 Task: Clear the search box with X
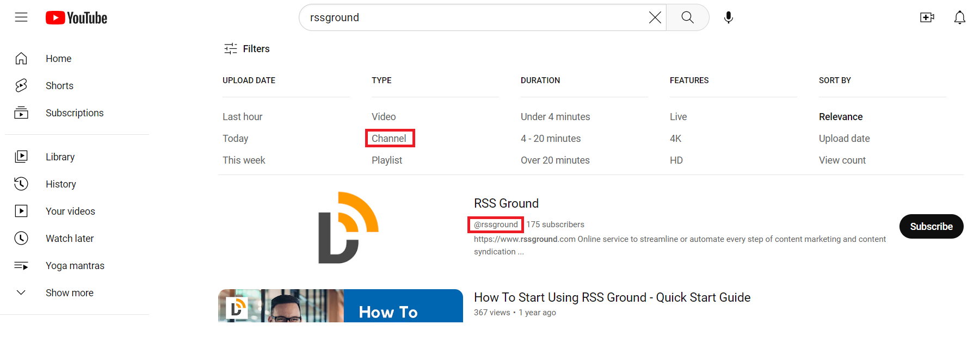[x=655, y=17]
